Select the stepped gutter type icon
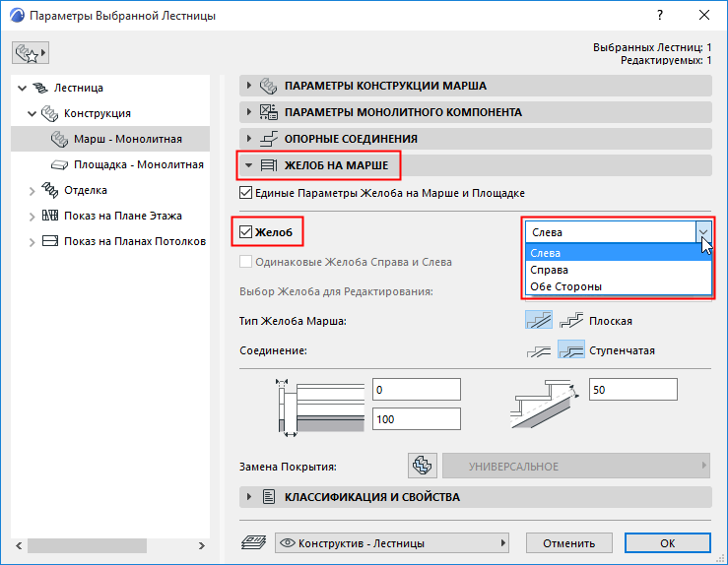 571,321
